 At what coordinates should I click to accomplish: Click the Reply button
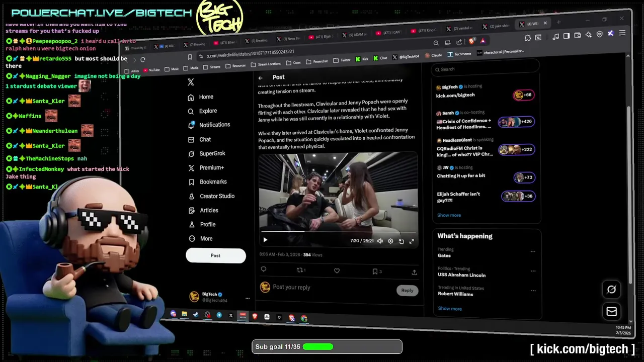click(407, 290)
